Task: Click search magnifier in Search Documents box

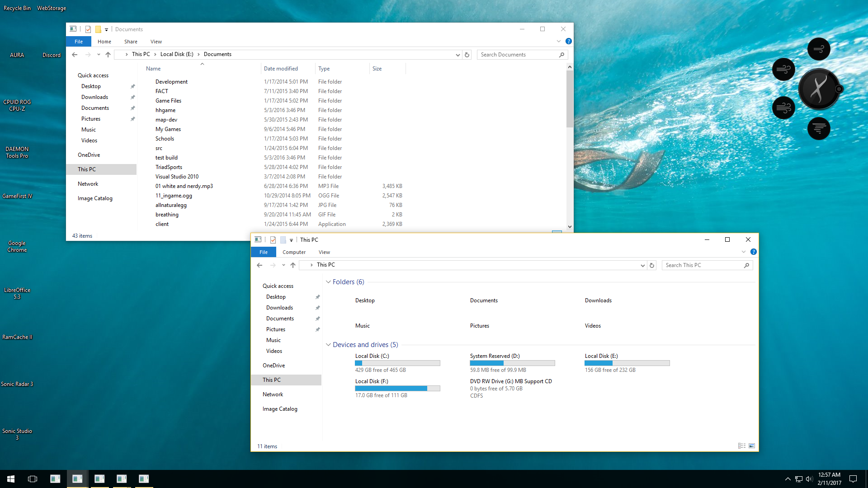Action: [561, 55]
